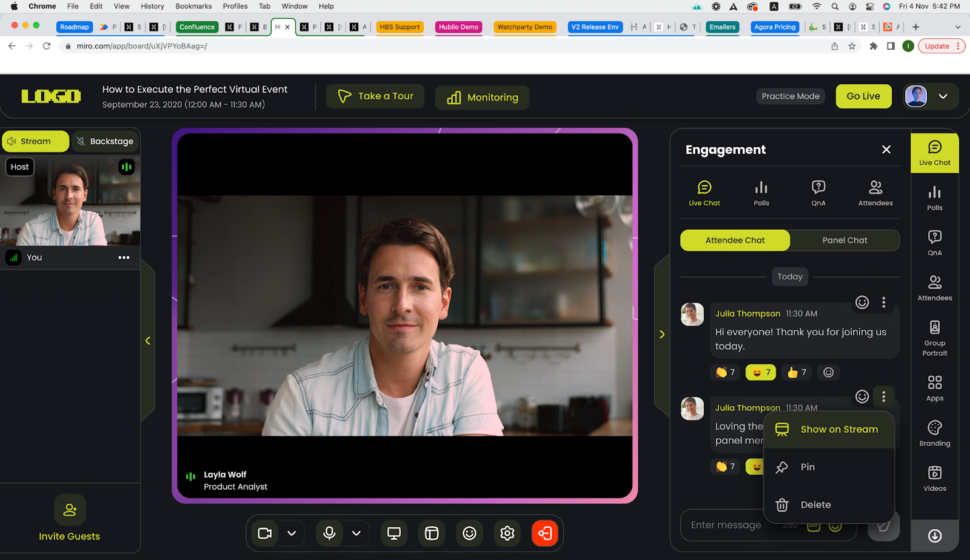The image size is (970, 560).
Task: Open the emoji reactions icon in toolbar
Action: tap(469, 533)
